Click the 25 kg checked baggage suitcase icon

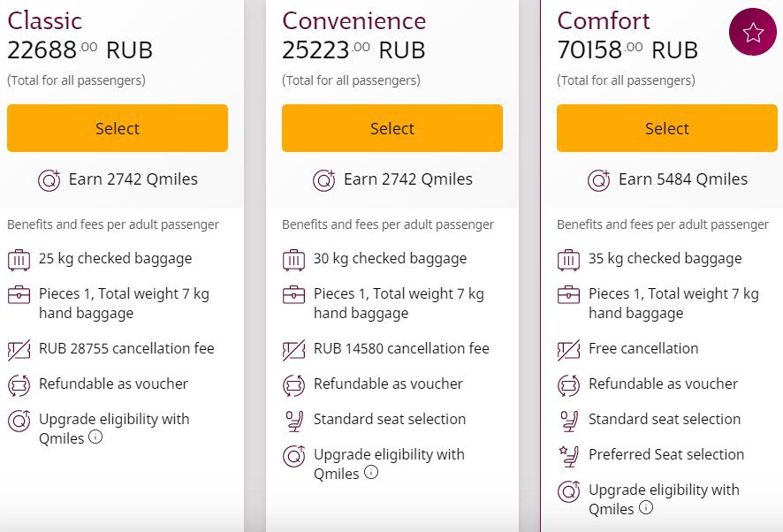point(19,260)
